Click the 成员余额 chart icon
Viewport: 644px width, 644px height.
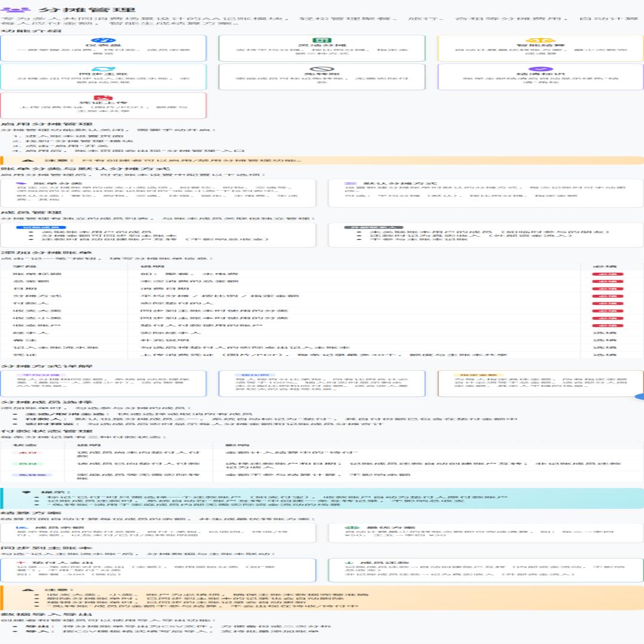[x=22, y=527]
